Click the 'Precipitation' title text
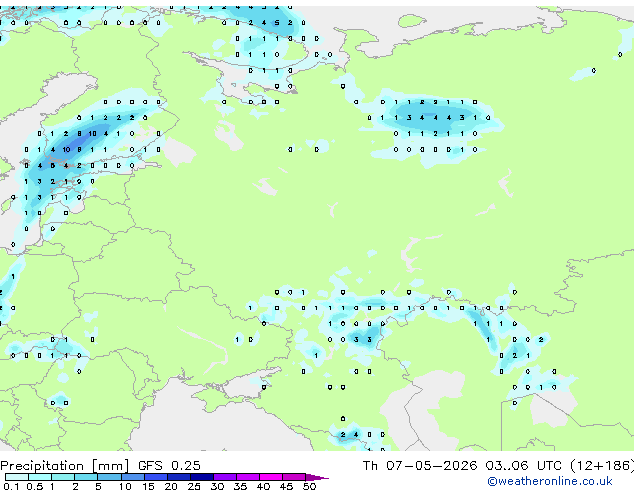Viewport: 634px width, 490px height. (42, 466)
